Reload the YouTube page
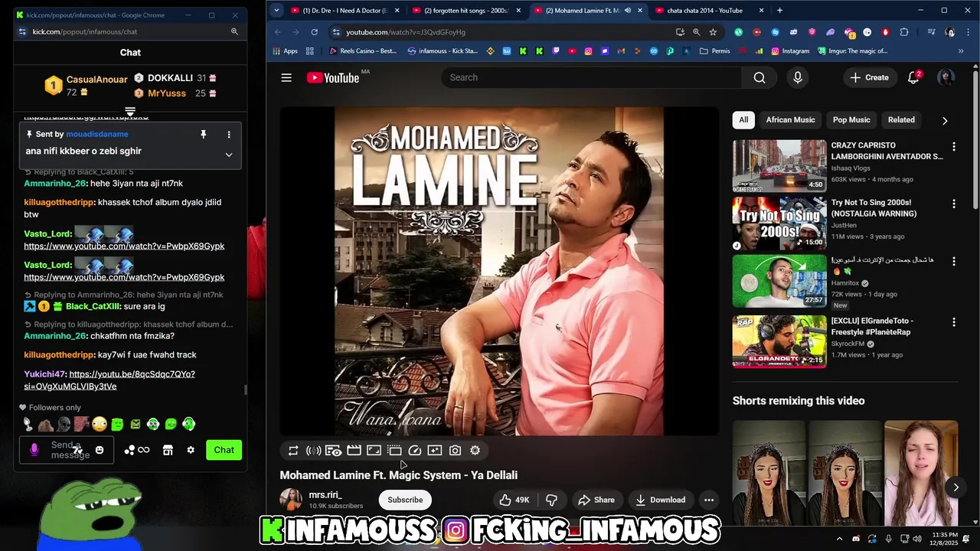This screenshot has height=551, width=980. point(314,32)
